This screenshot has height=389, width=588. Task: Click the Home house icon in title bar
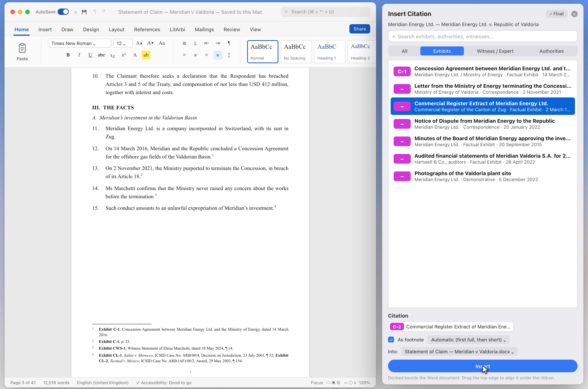pyautogui.click(x=75, y=12)
